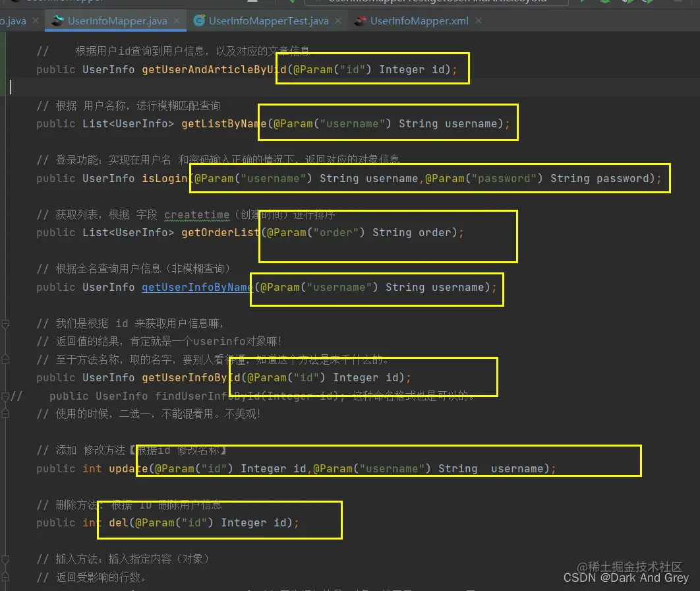Click the del method name

119,522
